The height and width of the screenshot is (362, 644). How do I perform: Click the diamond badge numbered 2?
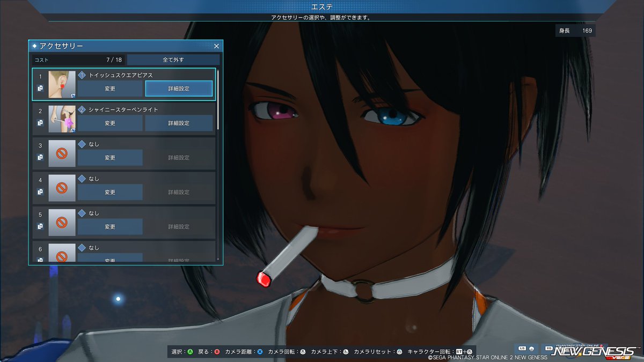82,109
